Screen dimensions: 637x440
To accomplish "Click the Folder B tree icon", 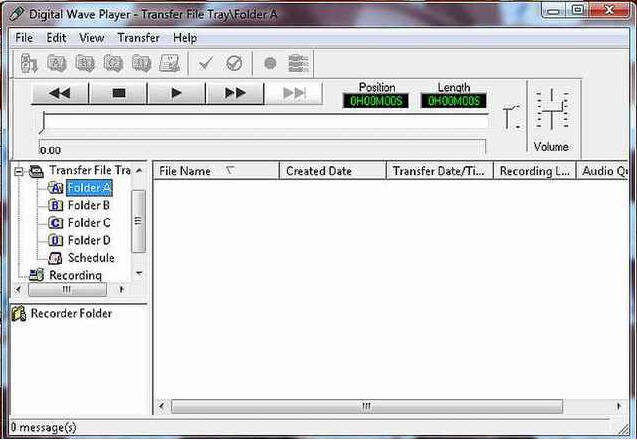I will (x=56, y=205).
